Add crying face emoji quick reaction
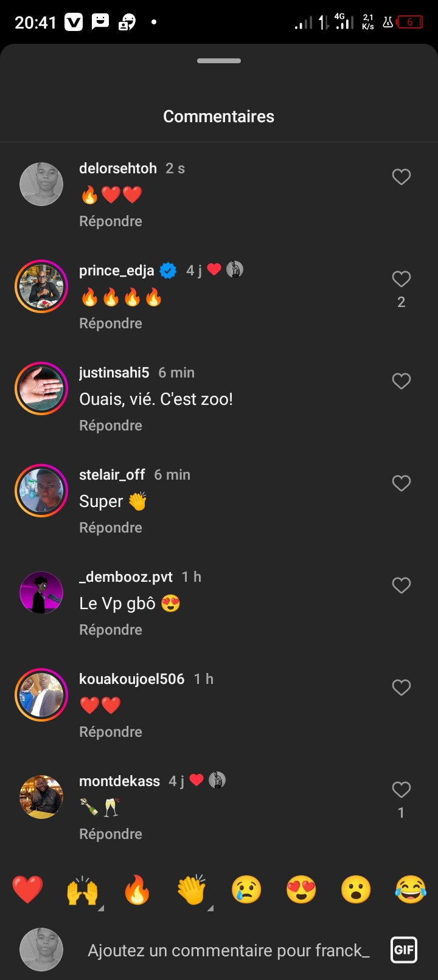Viewport: 438px width, 980px height. coord(246,890)
